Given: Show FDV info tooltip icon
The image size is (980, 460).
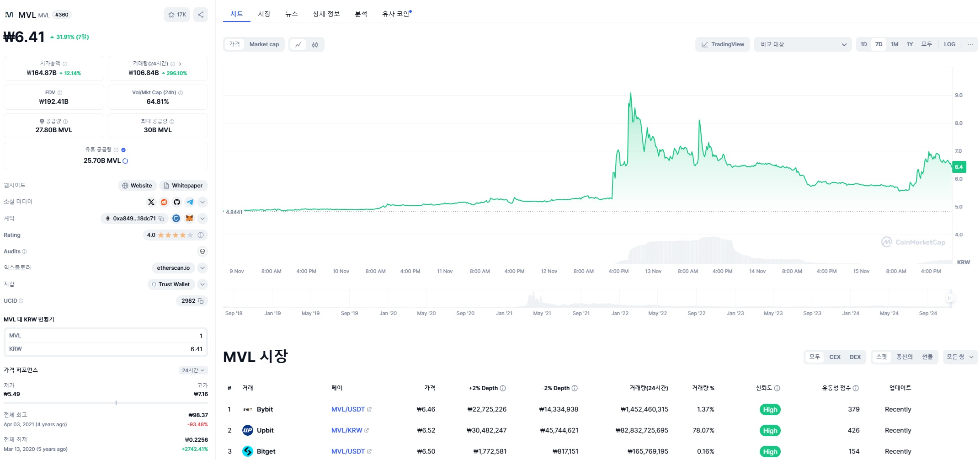Looking at the screenshot, I should coord(60,93).
